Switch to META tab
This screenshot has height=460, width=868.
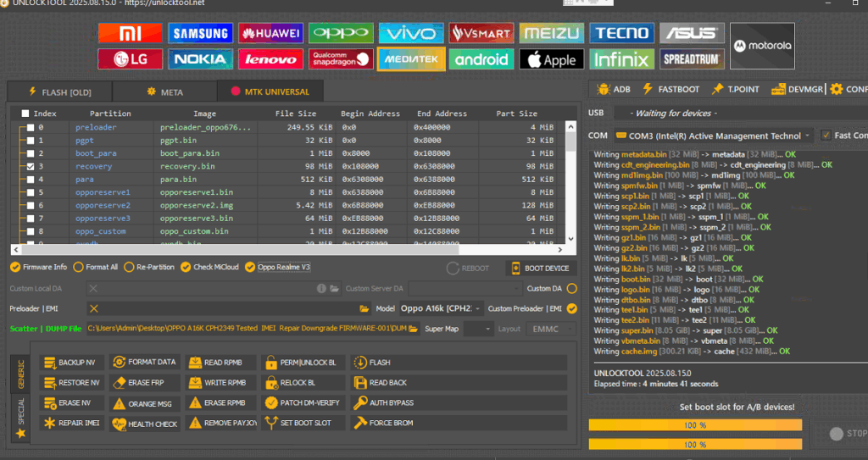[x=165, y=91]
